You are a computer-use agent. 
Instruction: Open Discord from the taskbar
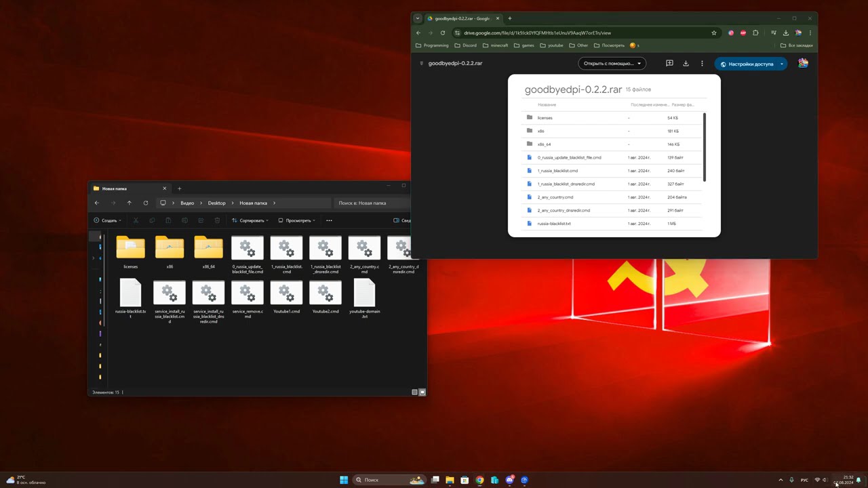pos(509,480)
